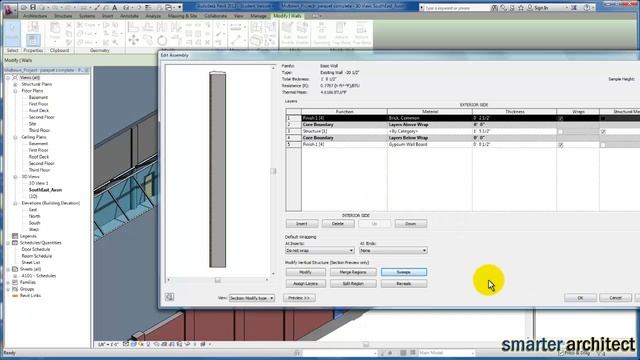The image size is (640, 360).
Task: Click the Merge Regions button
Action: click(x=353, y=272)
